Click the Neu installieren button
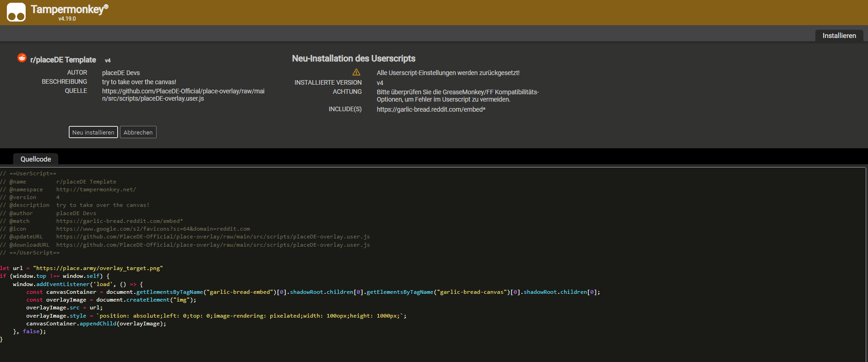868x362 pixels. tap(93, 132)
